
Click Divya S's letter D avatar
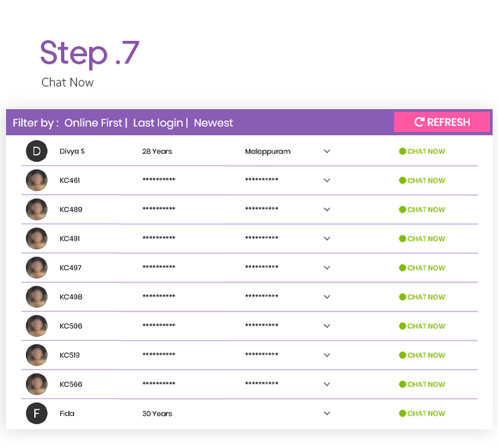pos(36,151)
